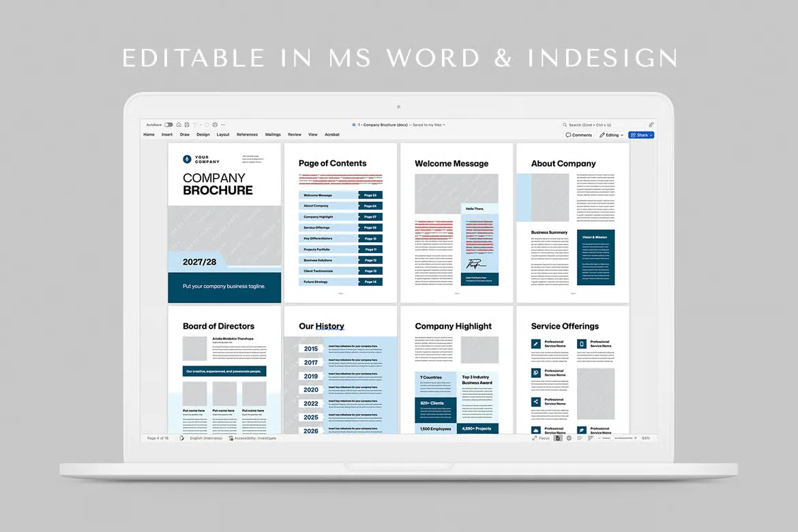Click the '820+ Clients' highlight box

pyautogui.click(x=436, y=411)
